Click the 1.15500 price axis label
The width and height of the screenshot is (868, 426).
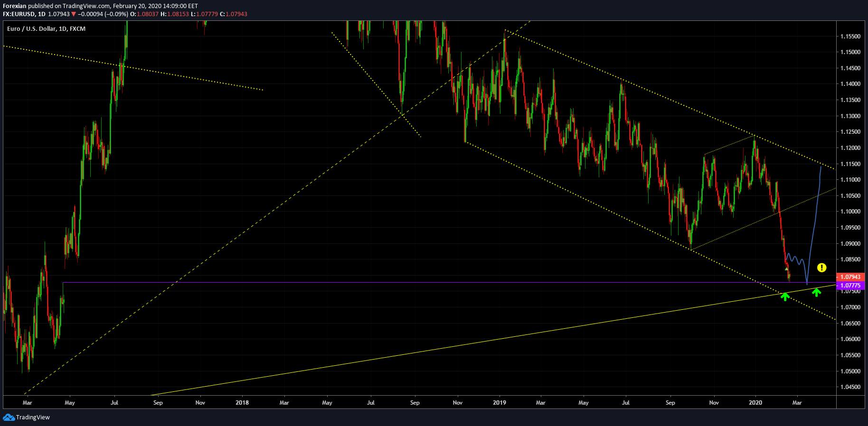coord(850,36)
